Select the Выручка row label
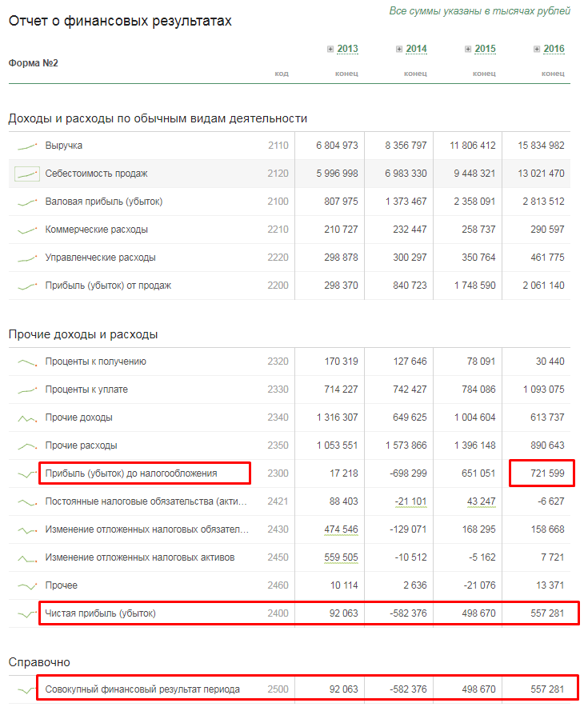This screenshot has height=715, width=588. click(64, 146)
